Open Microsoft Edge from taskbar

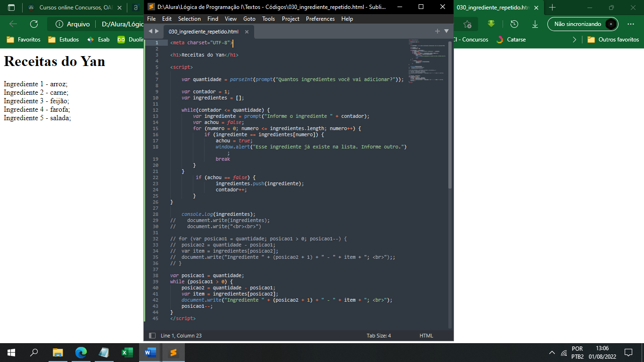point(81,353)
